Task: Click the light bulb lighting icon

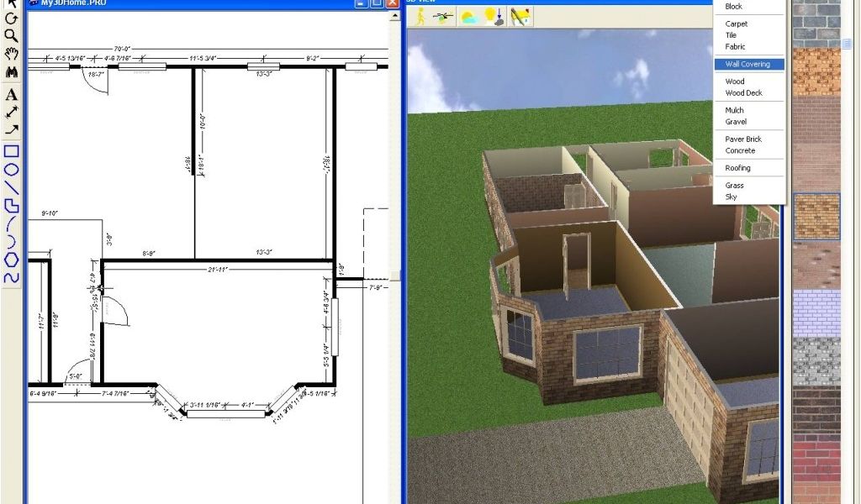Action: (x=494, y=17)
